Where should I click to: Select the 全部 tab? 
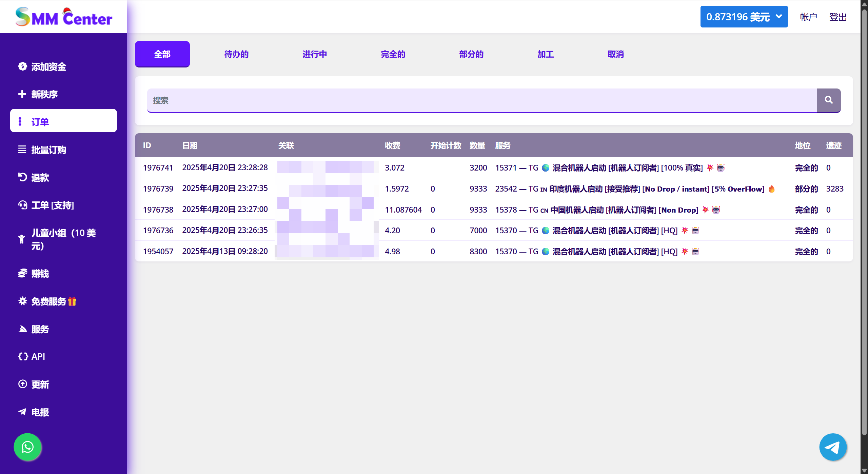coord(162,54)
